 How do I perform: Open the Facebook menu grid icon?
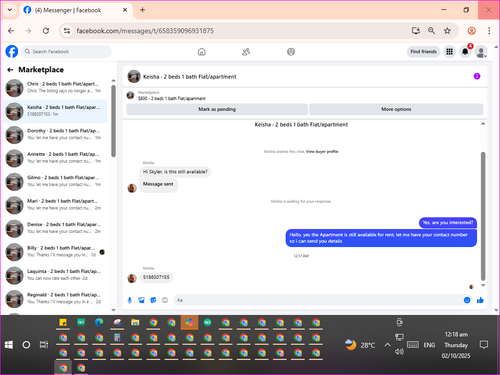(449, 52)
